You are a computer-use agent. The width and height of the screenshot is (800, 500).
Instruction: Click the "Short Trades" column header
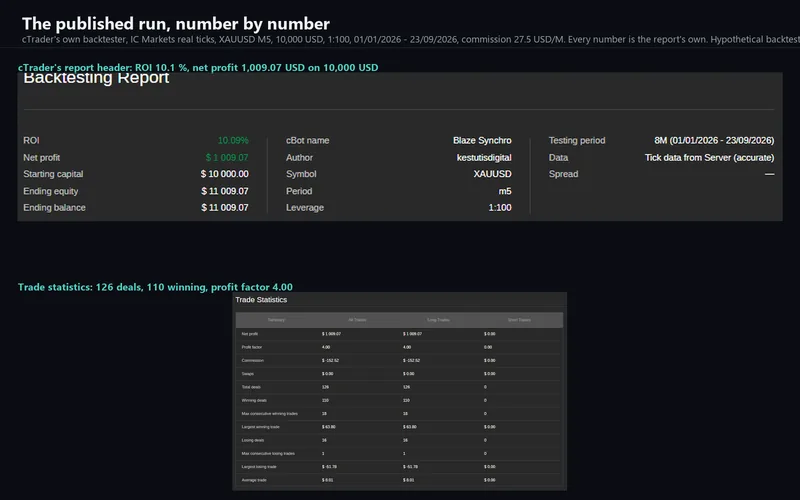519,320
